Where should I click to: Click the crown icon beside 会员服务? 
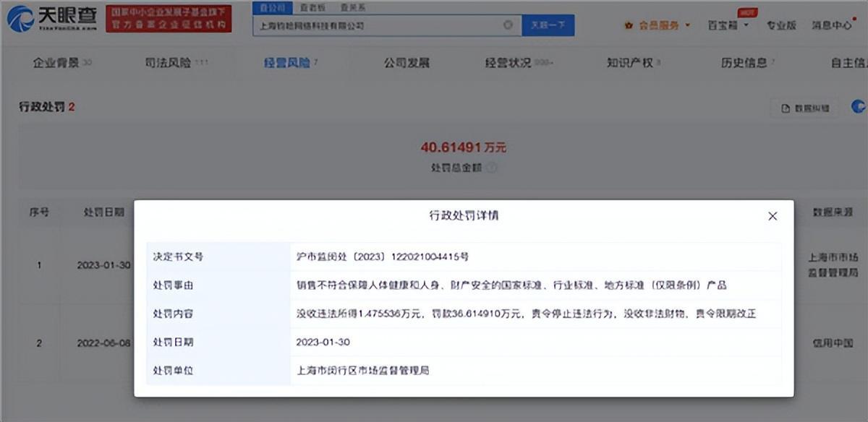pyautogui.click(x=629, y=25)
